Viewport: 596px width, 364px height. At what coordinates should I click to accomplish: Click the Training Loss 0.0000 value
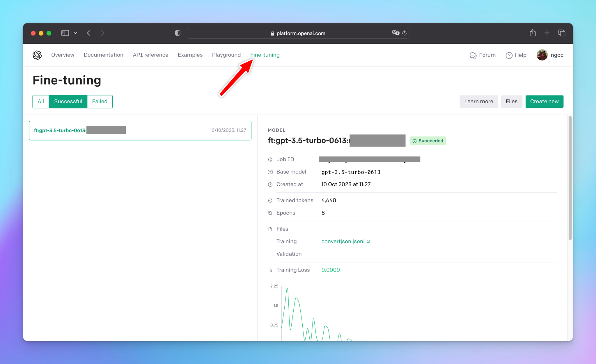331,270
